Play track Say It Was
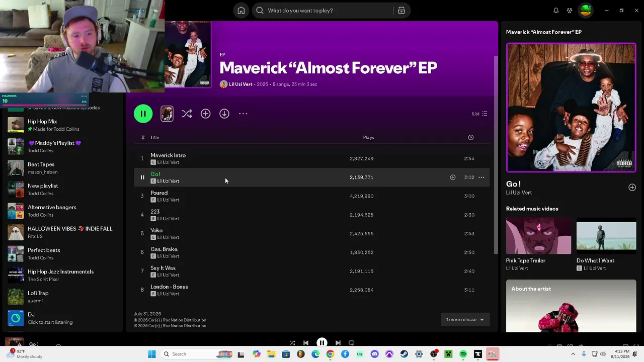This screenshot has width=644, height=362. 163,268
